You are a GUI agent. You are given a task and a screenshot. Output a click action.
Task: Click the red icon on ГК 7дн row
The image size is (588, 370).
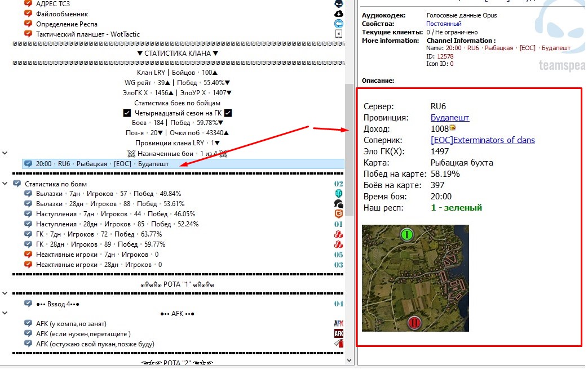click(x=339, y=234)
